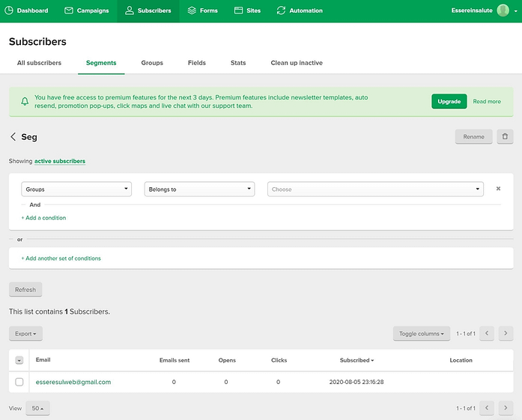The height and width of the screenshot is (420, 522).
Task: Remove the Groups condition with X icon
Action: 498,189
